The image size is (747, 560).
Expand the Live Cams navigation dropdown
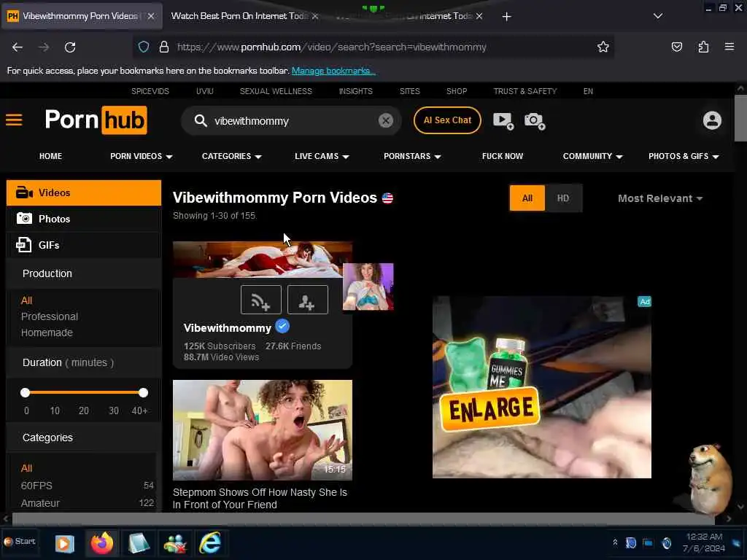[x=322, y=156]
